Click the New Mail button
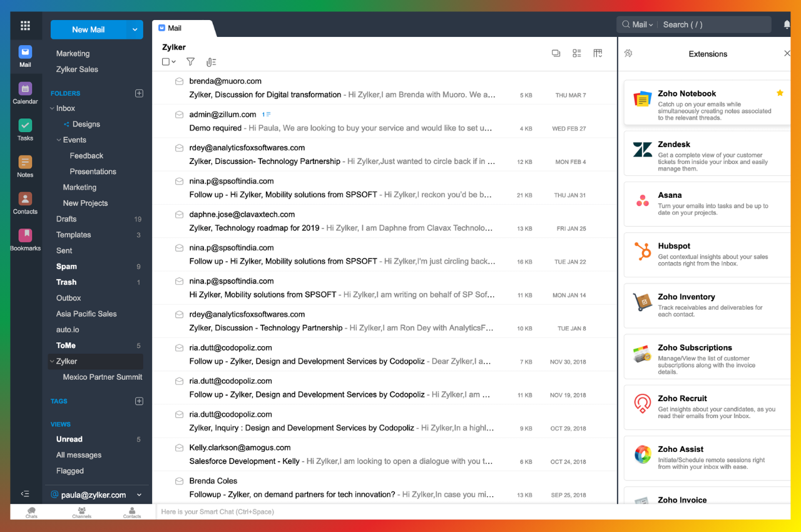Image resolution: width=801 pixels, height=532 pixels. (x=88, y=29)
